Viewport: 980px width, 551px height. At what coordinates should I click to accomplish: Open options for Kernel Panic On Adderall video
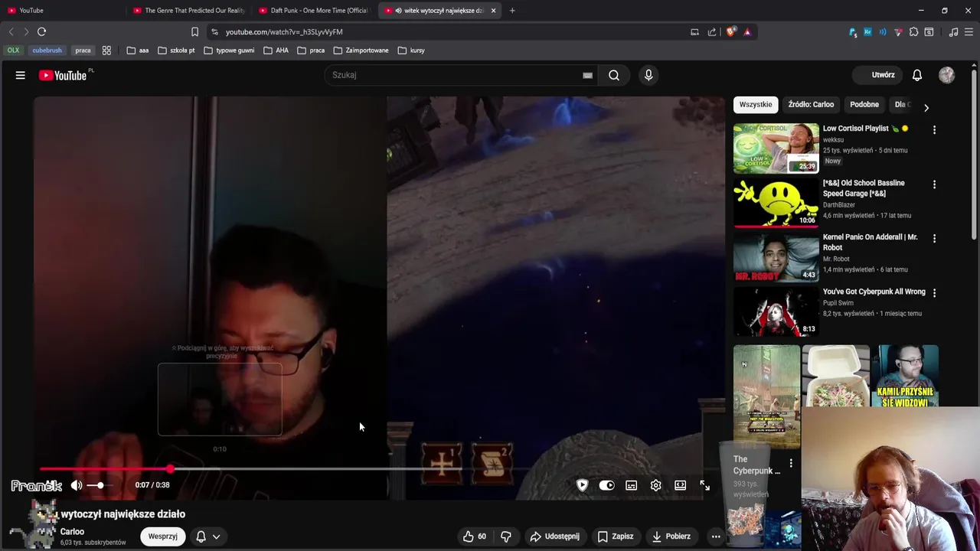click(934, 239)
